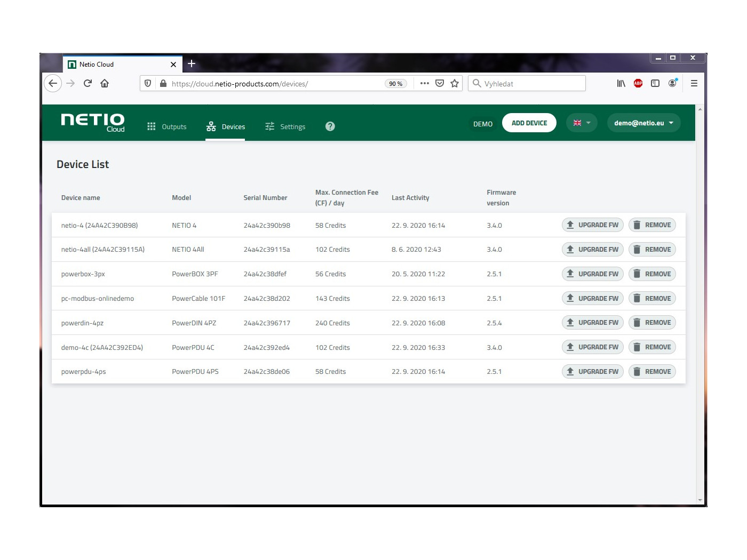Save page to Pocket icon
The height and width of the screenshot is (560, 747).
click(x=440, y=83)
